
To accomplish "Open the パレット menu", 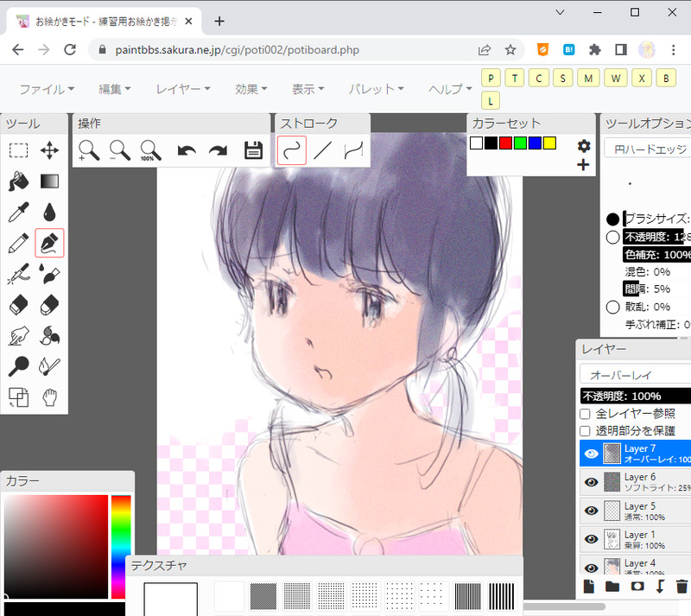I will 377,89.
